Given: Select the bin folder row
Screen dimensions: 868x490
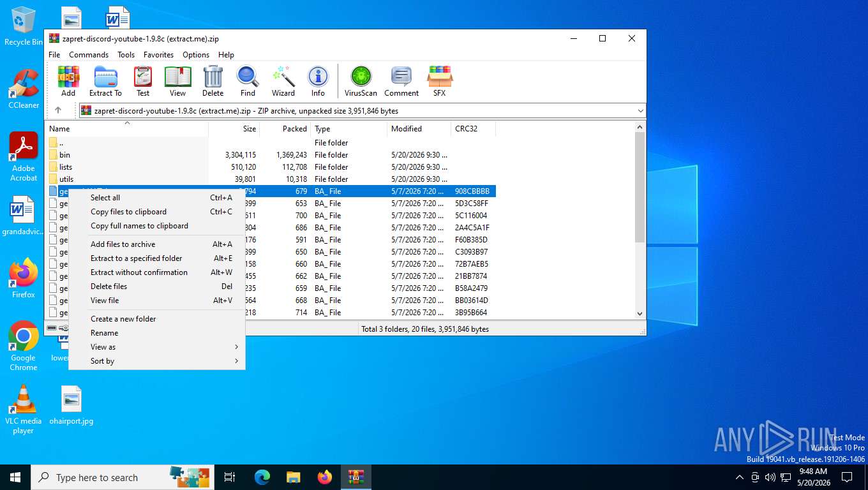Looking at the screenshot, I should (x=270, y=155).
